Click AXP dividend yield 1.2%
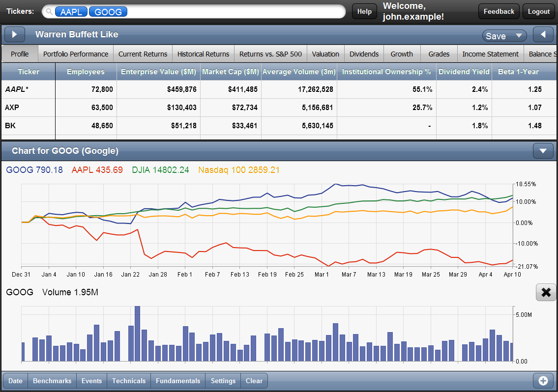The image size is (558, 392). (x=480, y=108)
